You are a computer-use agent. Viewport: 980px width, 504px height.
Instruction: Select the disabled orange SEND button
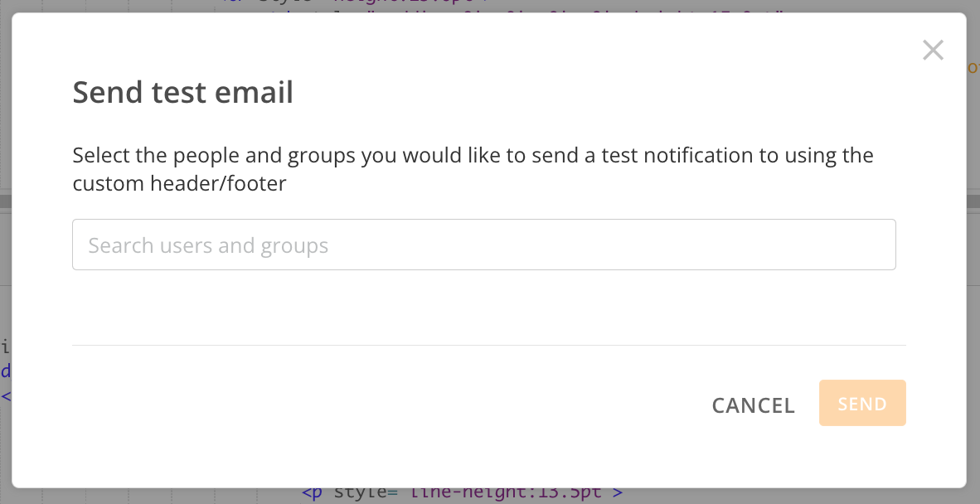coord(862,404)
